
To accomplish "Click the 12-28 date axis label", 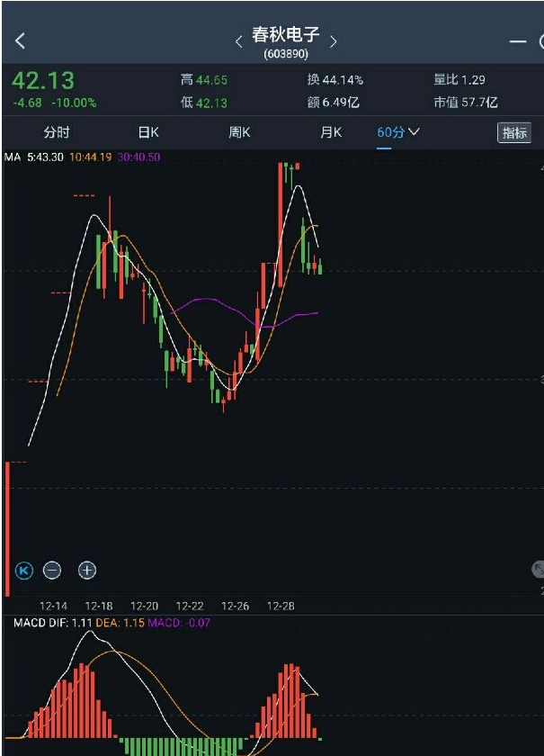I will click(281, 606).
